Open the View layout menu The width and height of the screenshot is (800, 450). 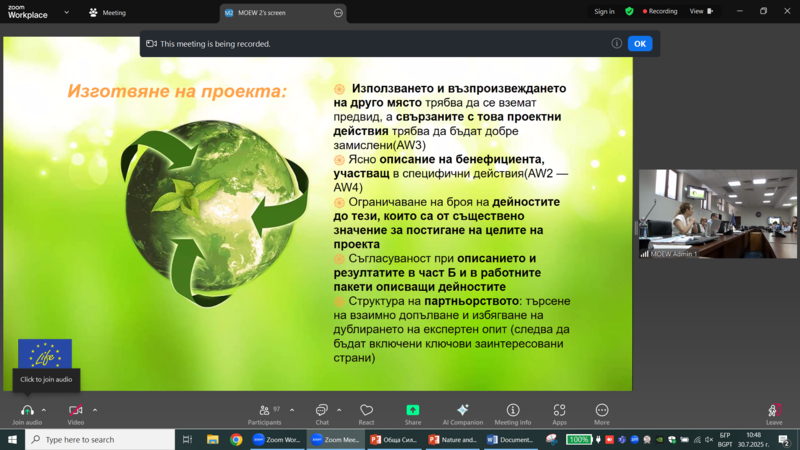click(701, 12)
